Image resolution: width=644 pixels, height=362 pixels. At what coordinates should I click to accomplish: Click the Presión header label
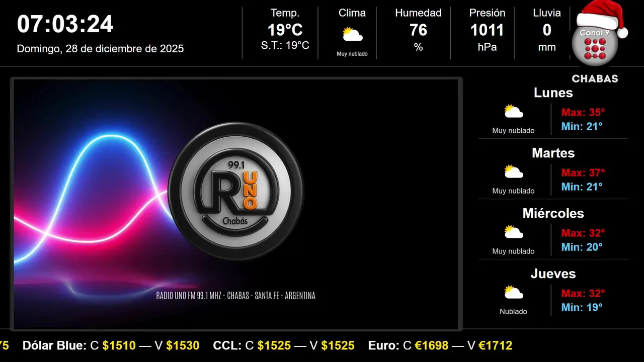487,13
